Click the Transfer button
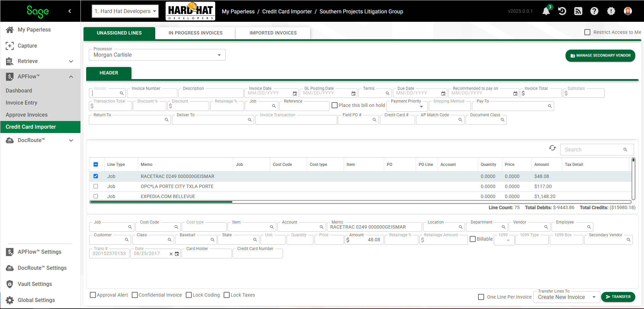The image size is (644, 309). [618, 297]
